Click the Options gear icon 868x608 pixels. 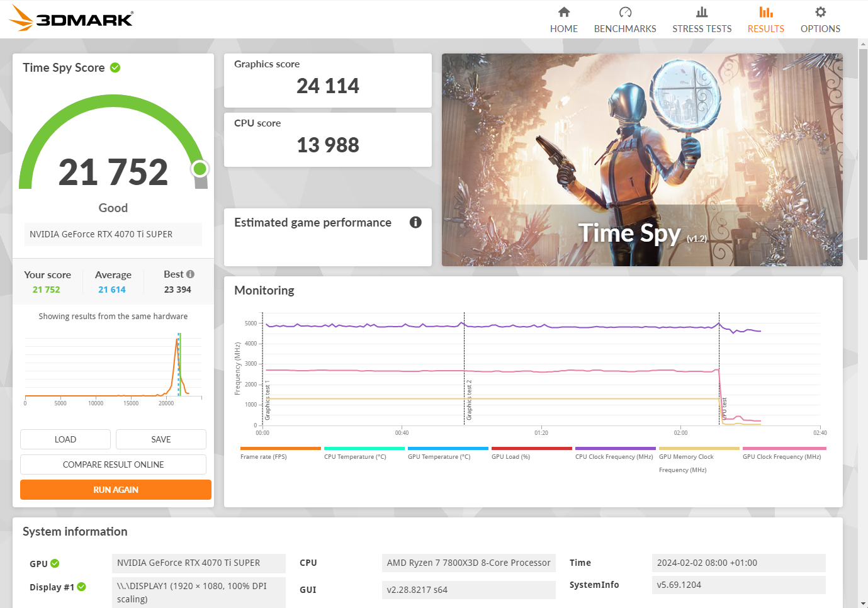(820, 12)
